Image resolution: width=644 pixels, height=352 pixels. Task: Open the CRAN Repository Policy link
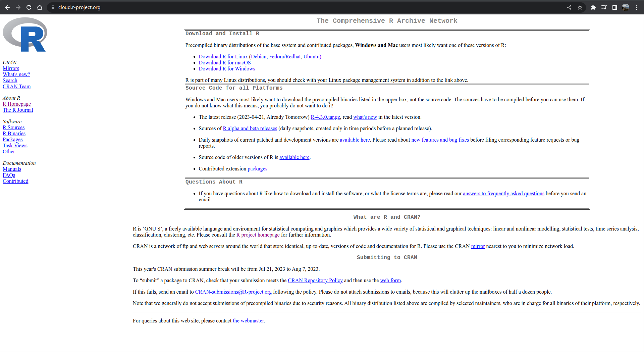pos(315,281)
